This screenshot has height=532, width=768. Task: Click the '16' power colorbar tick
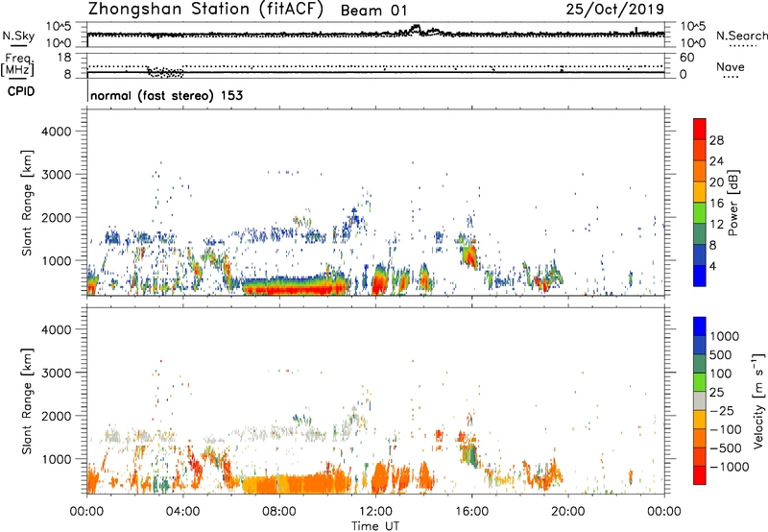click(716, 204)
